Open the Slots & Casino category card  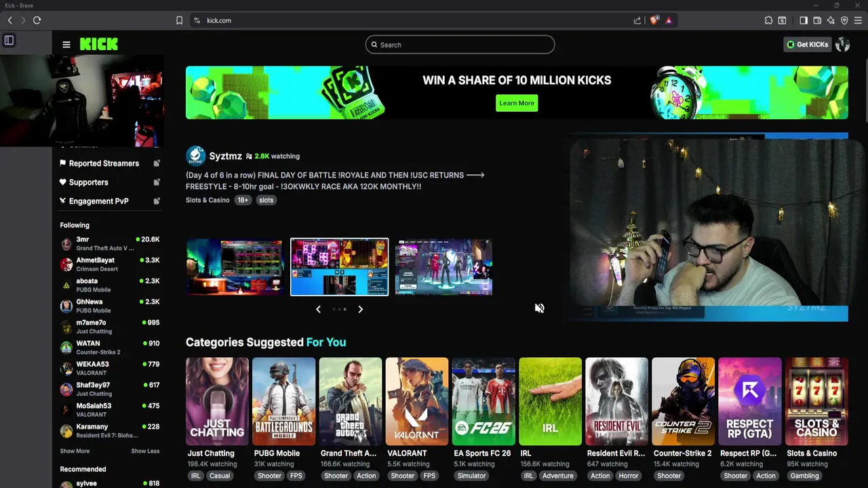point(816,401)
